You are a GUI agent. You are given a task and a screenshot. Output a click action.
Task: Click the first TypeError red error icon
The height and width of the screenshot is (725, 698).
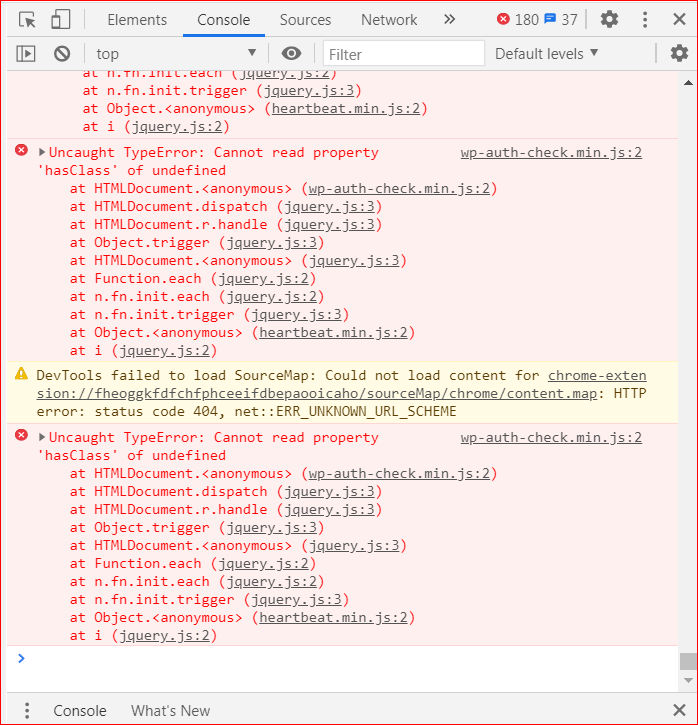[x=21, y=150]
